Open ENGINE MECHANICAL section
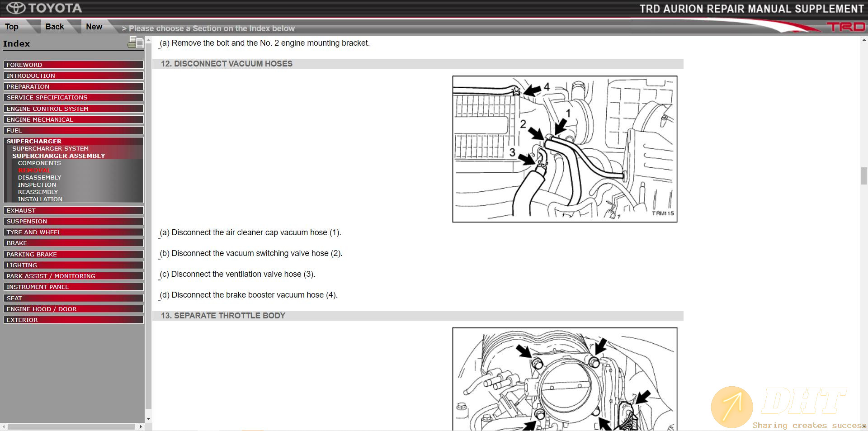The width and height of the screenshot is (868, 431). click(x=74, y=119)
